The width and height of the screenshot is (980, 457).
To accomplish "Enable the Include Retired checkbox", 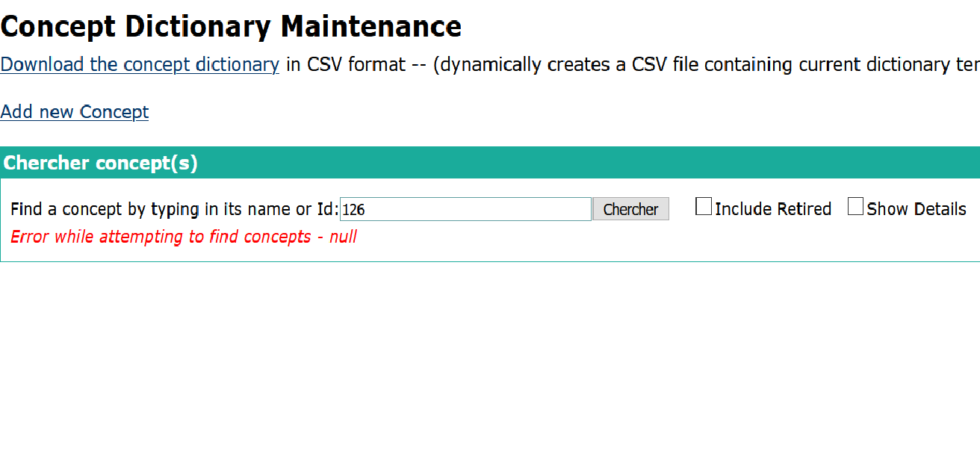I will pos(704,207).
